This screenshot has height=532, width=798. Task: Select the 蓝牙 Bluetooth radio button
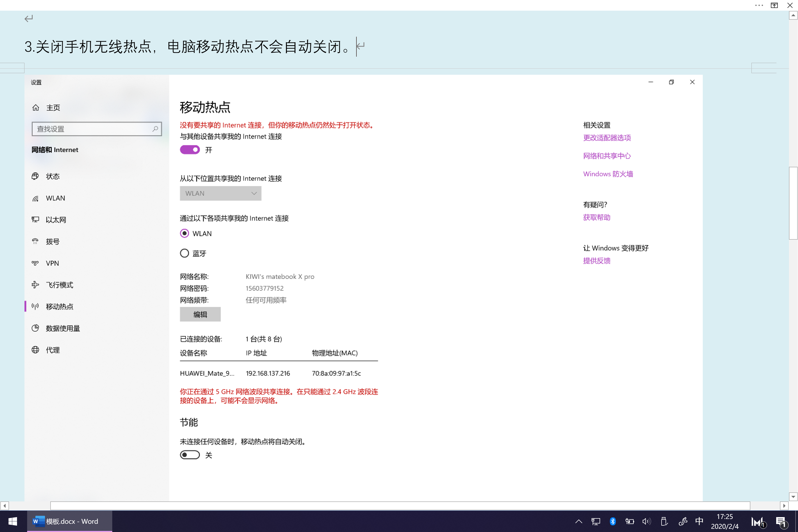[x=184, y=253]
